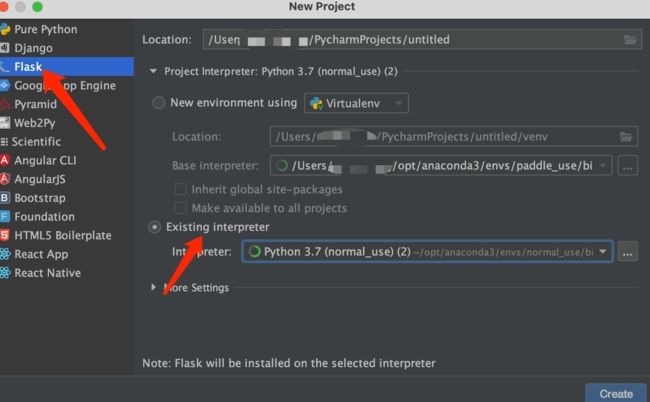Click the Pyramid project icon

click(x=5, y=104)
